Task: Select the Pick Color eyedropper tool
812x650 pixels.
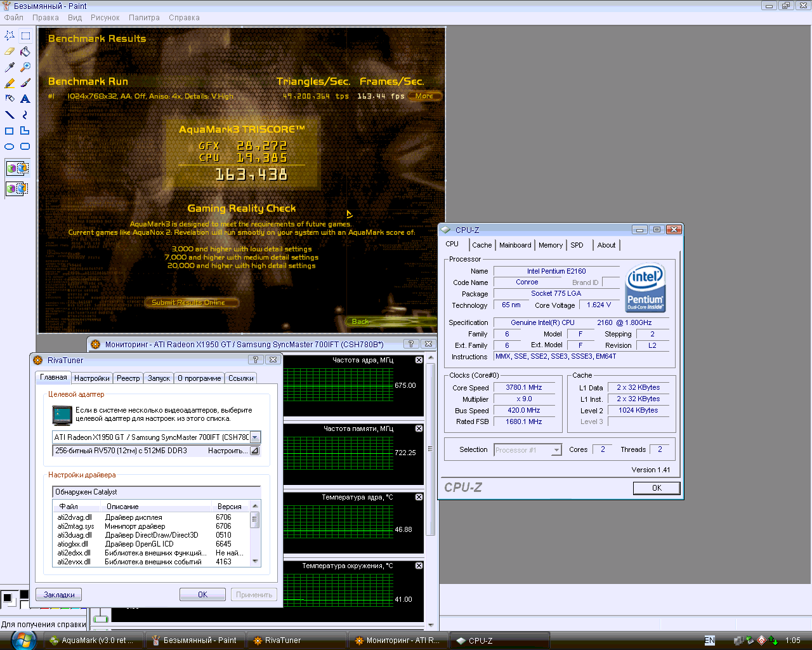Action: tap(10, 67)
